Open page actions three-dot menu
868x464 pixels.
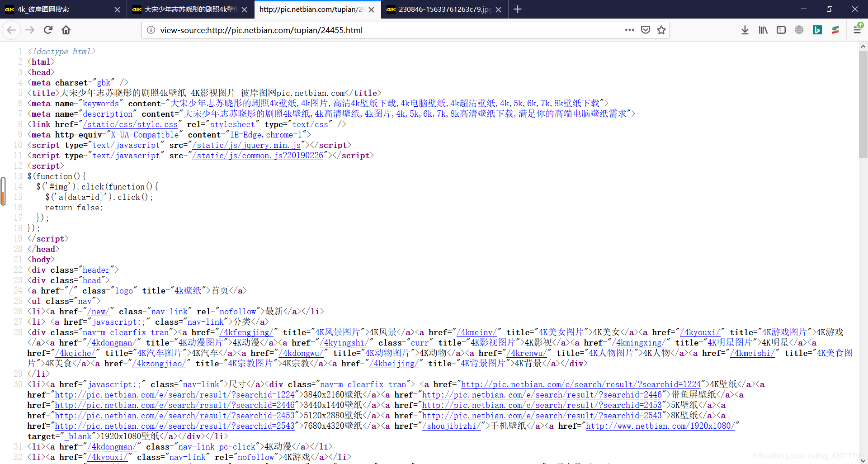point(629,30)
